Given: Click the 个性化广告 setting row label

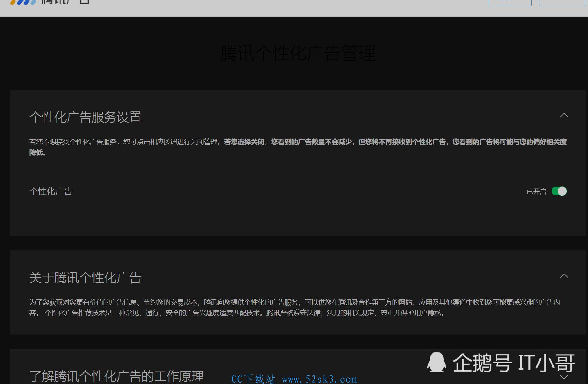Looking at the screenshot, I should [x=51, y=192].
